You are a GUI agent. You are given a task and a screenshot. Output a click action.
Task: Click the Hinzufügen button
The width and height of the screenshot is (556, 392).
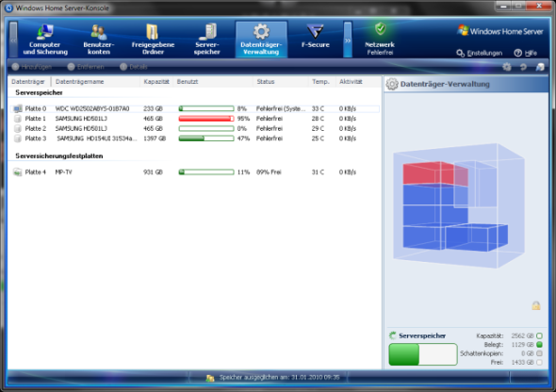click(x=31, y=67)
